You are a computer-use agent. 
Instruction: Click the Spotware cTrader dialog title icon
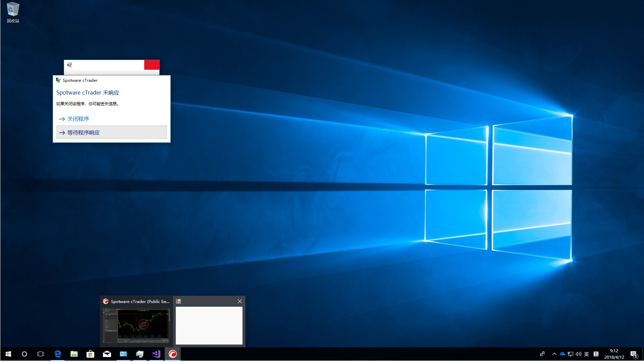58,80
